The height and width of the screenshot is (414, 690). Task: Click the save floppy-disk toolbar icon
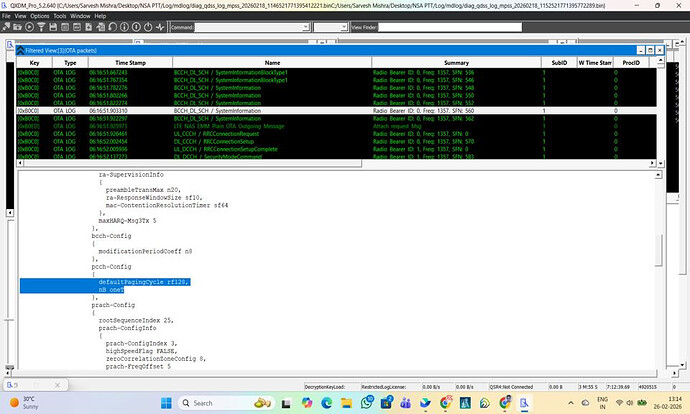tap(53, 27)
